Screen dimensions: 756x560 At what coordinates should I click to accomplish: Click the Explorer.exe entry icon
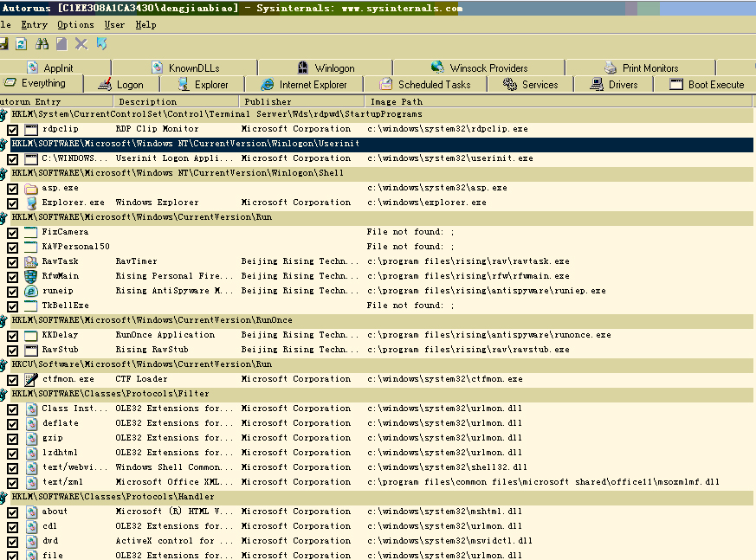click(31, 203)
